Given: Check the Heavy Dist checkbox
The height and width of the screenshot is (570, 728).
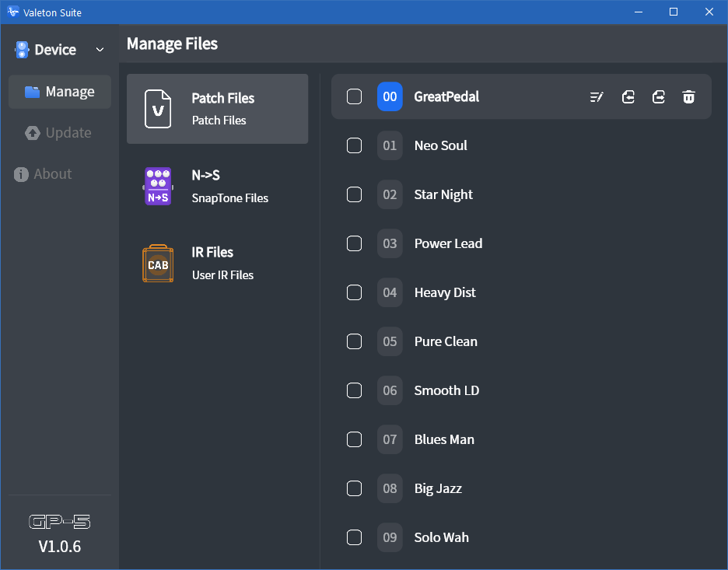Looking at the screenshot, I should [x=354, y=292].
